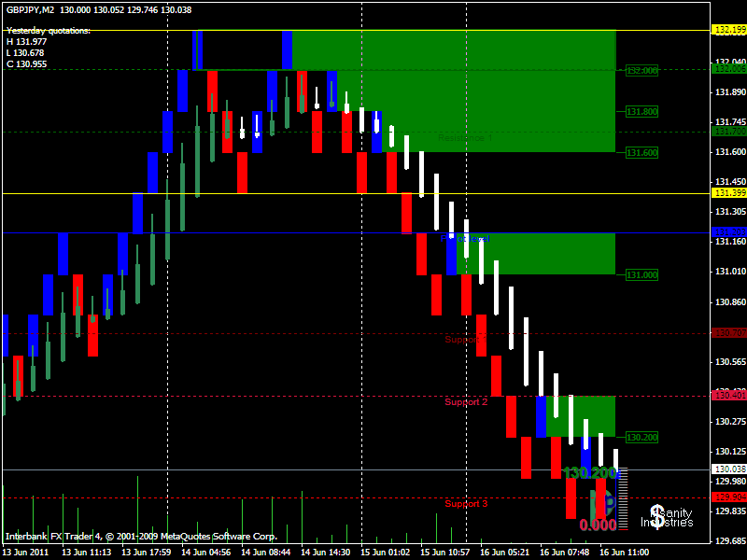
Task: Select the 'Support 1' line label
Action: 466,340
